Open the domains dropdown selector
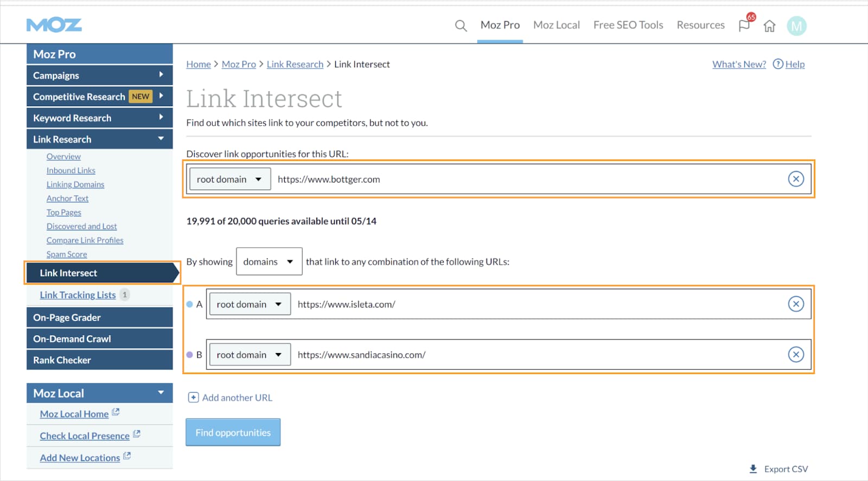 click(269, 262)
